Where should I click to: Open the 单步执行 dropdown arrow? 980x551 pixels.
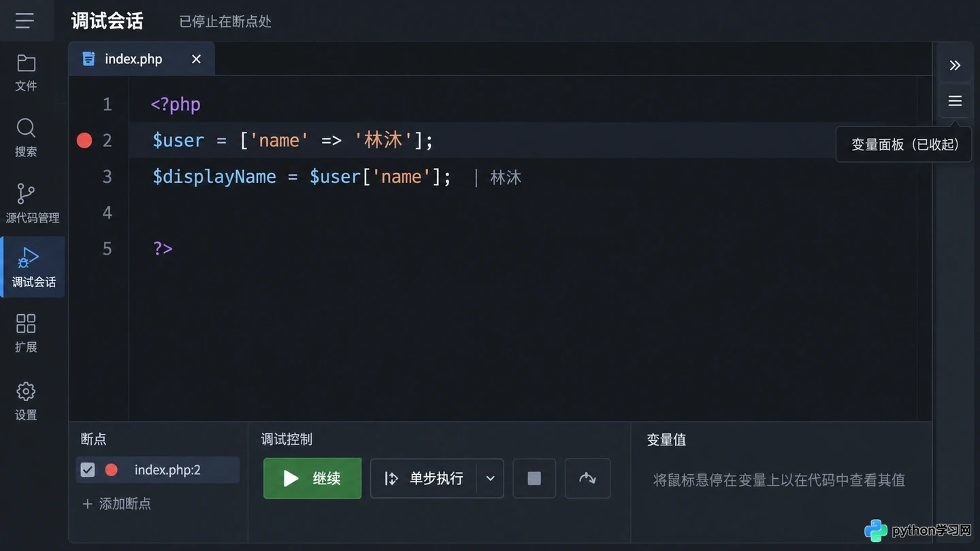coord(490,478)
